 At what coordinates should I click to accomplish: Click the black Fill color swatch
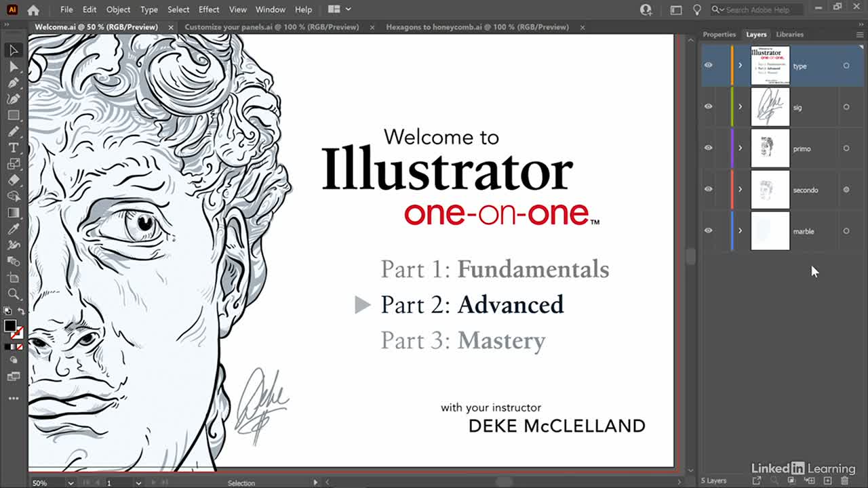click(10, 326)
